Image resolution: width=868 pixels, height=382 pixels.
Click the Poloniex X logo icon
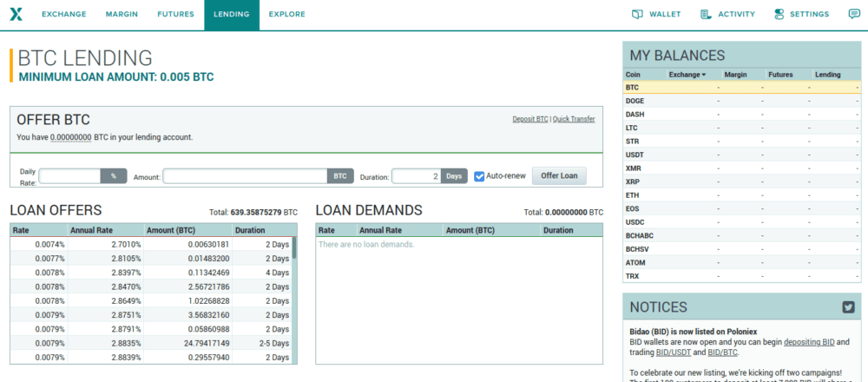16,15
